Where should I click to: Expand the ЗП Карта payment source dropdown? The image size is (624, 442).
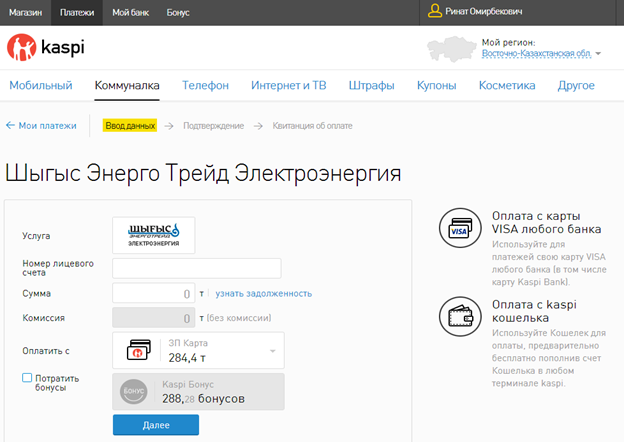(x=273, y=351)
